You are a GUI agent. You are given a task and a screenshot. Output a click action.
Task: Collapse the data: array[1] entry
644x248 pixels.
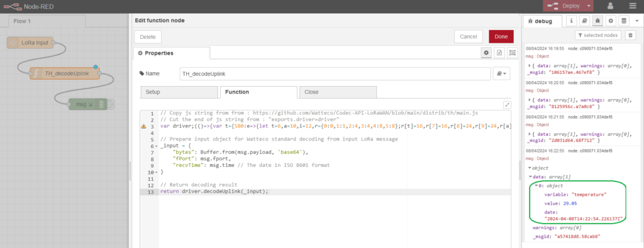[531, 176]
